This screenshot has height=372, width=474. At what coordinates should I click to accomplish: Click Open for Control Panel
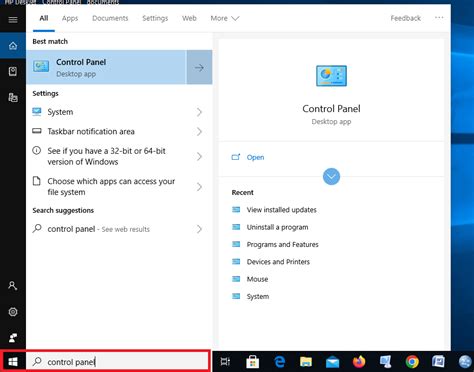[x=255, y=157]
